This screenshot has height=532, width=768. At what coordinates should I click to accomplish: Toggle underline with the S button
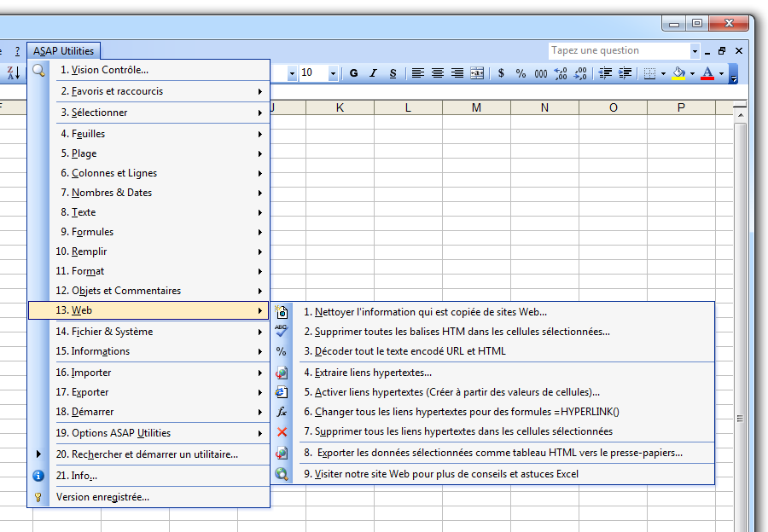point(392,73)
